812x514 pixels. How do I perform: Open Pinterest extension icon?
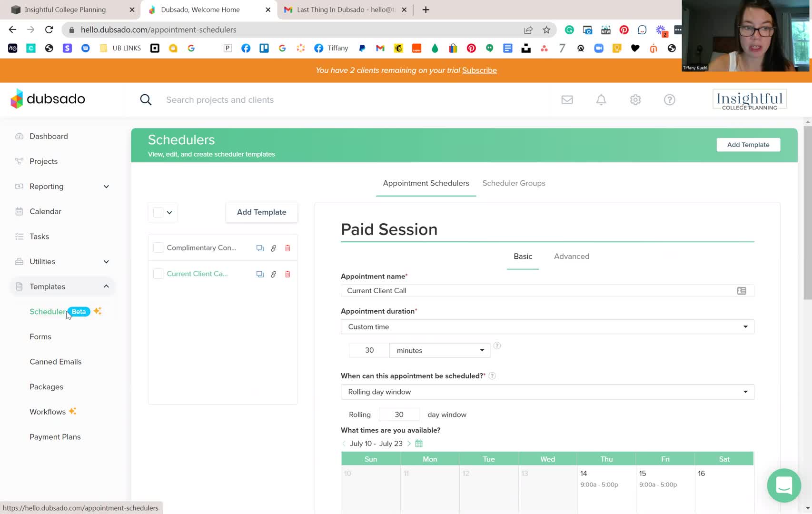point(624,30)
